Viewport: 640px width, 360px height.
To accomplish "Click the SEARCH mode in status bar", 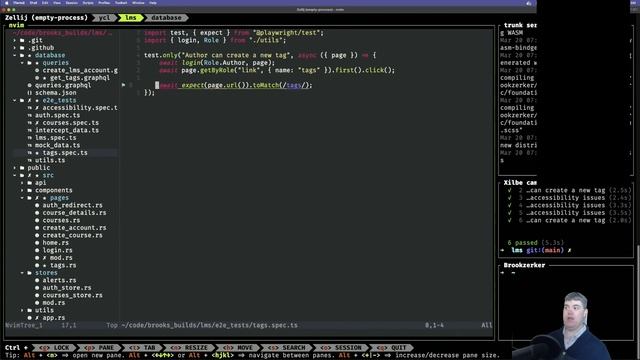I will point(287,348).
